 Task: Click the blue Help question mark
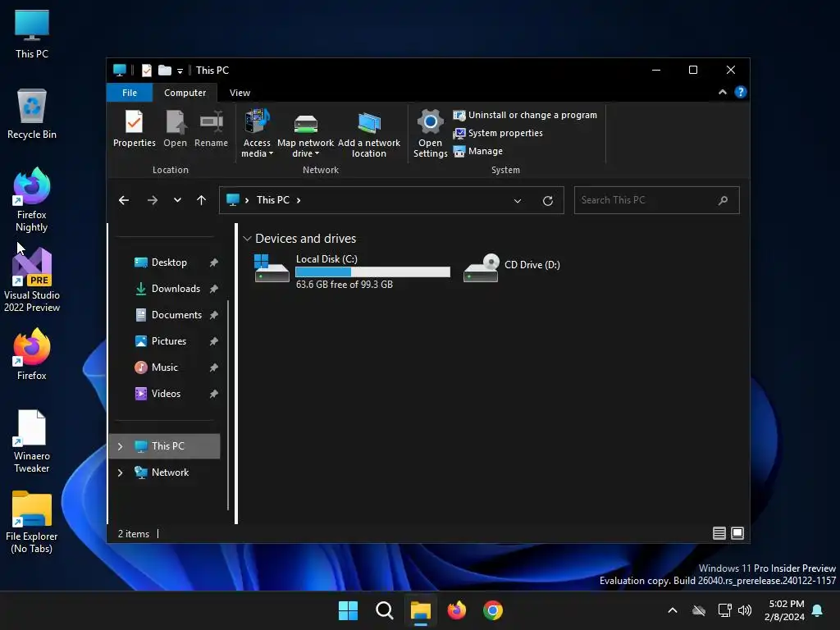[741, 92]
